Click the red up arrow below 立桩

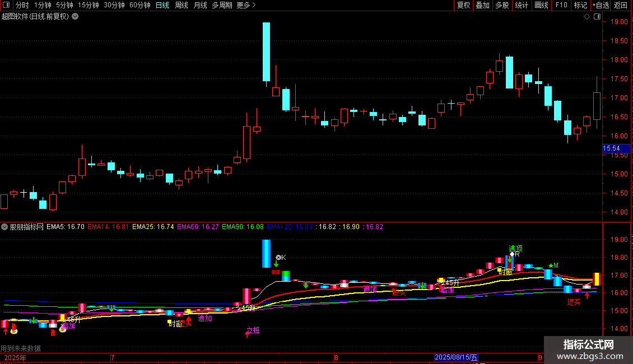point(247,334)
